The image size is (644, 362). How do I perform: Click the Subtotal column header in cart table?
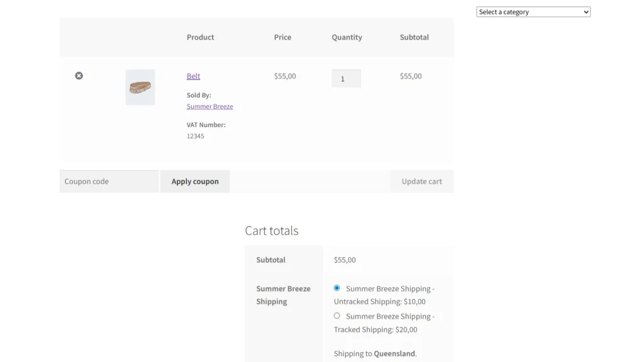coord(414,37)
